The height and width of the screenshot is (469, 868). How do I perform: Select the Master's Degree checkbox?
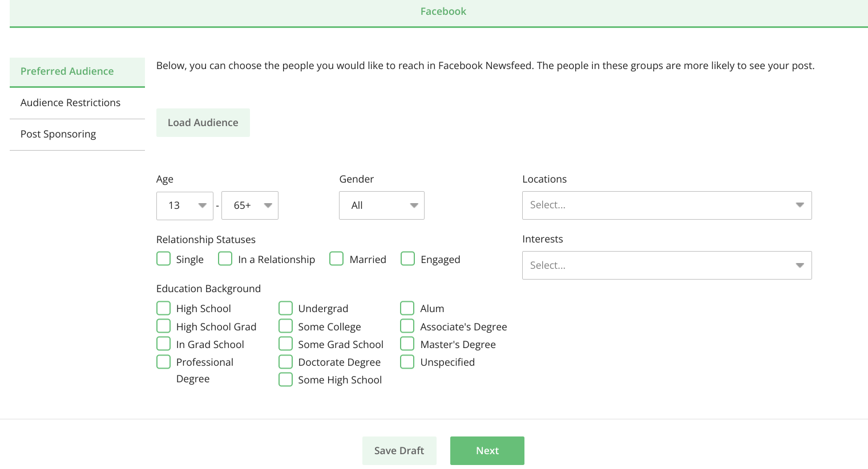pyautogui.click(x=407, y=344)
